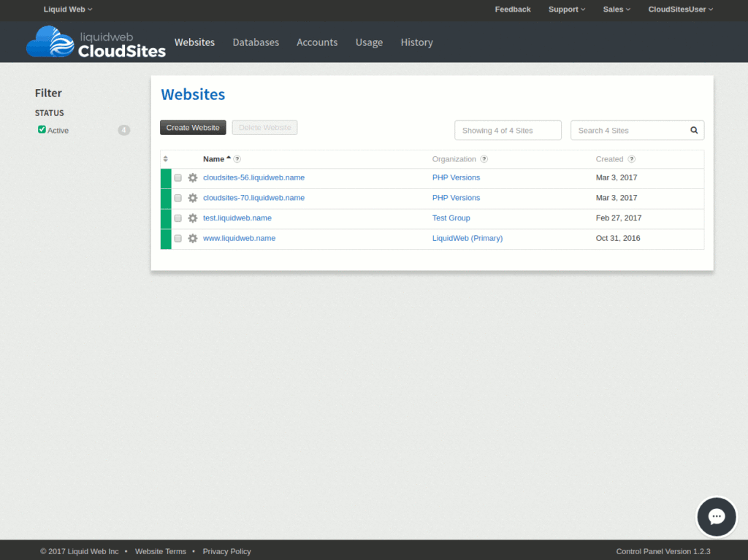Click the Create Website button
The width and height of the screenshot is (748, 560).
point(193,128)
